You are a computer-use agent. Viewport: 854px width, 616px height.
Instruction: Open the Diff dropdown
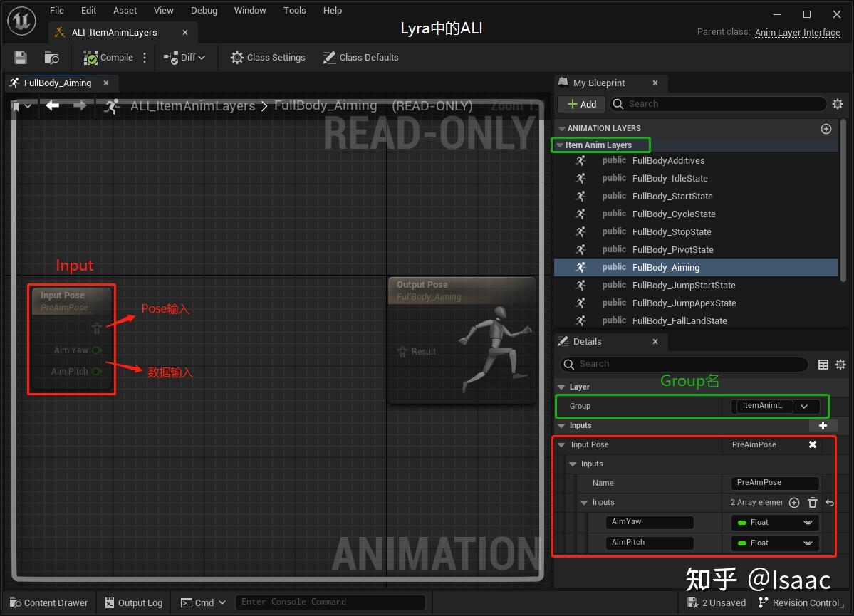[x=184, y=57]
